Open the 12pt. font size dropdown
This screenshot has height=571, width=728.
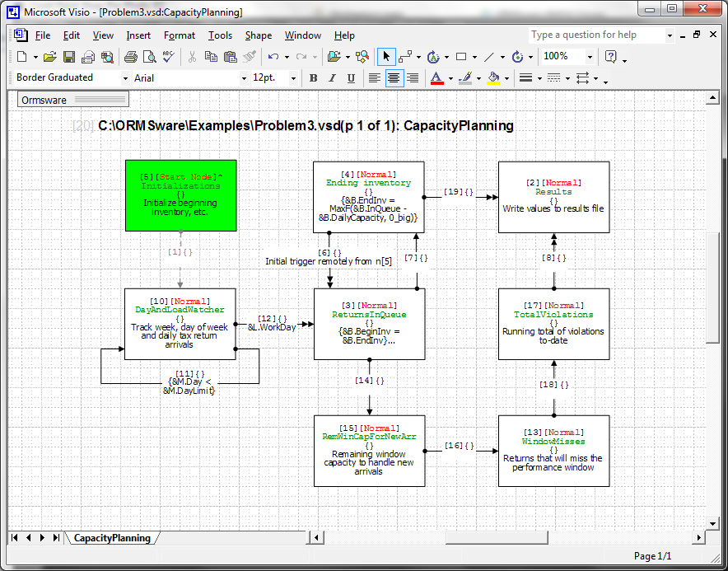pyautogui.click(x=293, y=78)
